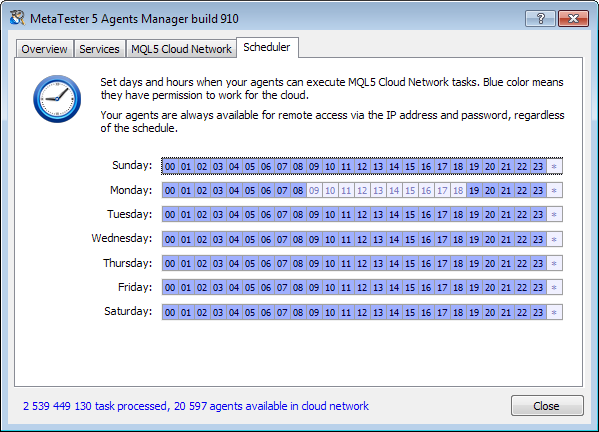599x432 pixels.
Task: Disable Saturday hour 23
Action: 538,312
